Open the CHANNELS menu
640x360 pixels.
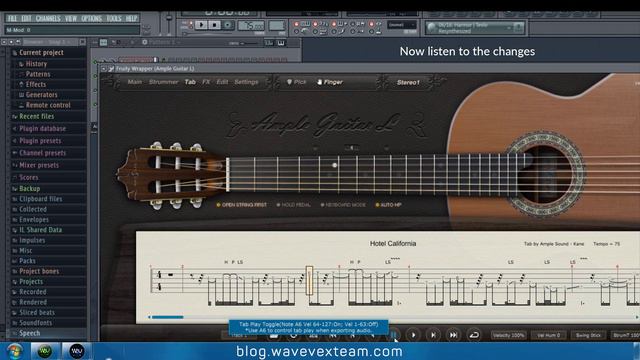[48, 18]
